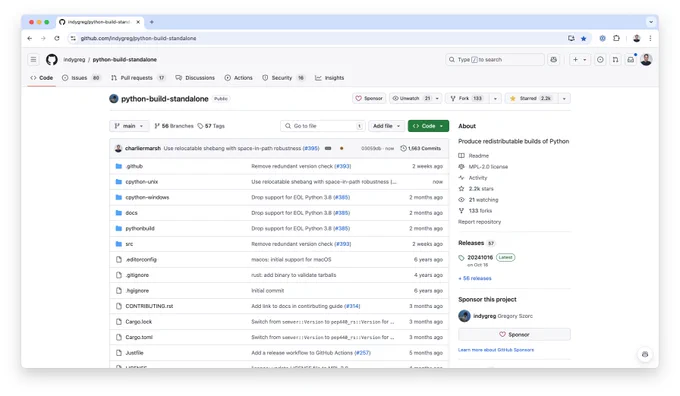The image size is (680, 396).
Task: Click the Chrome profile avatar icon
Action: tap(637, 38)
